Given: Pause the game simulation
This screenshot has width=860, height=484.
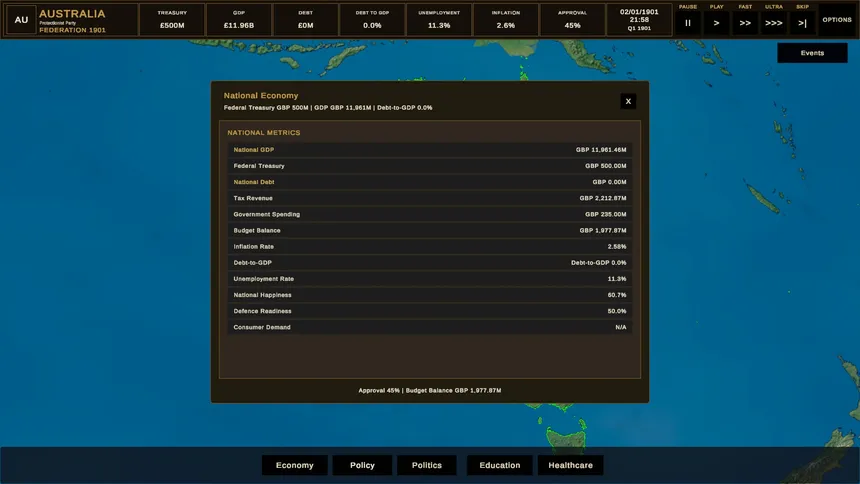Looking at the screenshot, I should 687,23.
